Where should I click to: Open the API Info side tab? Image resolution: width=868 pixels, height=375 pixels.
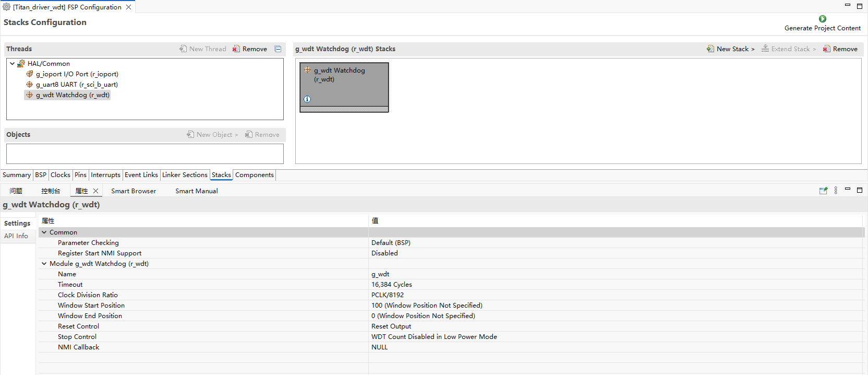tap(16, 236)
